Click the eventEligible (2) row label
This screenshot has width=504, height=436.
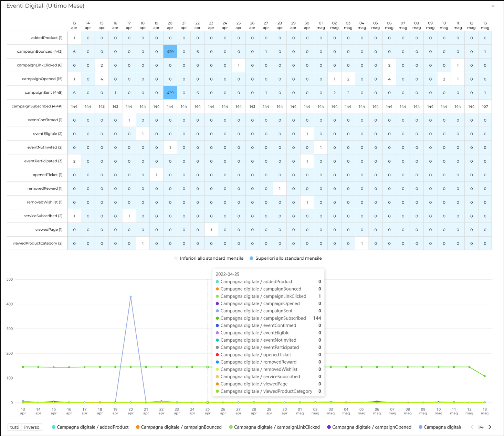click(48, 134)
